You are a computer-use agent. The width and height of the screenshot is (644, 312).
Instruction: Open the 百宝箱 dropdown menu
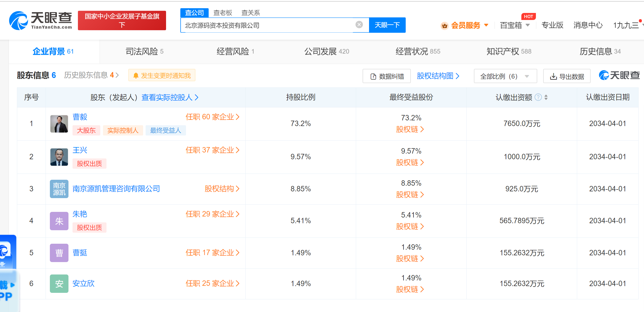click(515, 25)
